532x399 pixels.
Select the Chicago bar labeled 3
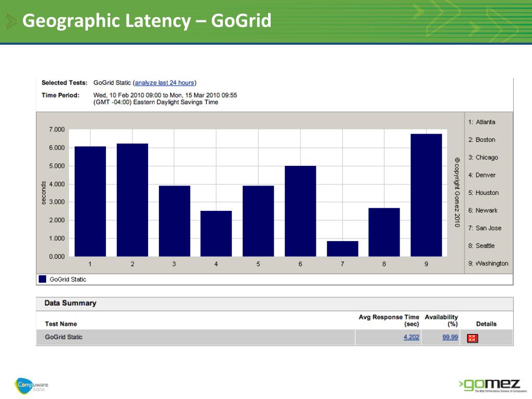[x=175, y=221]
